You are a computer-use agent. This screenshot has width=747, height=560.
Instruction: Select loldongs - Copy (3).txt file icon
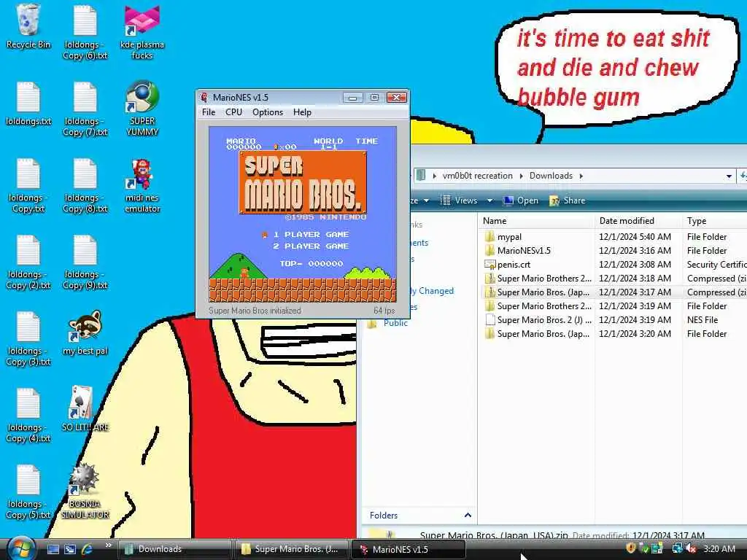click(28, 339)
